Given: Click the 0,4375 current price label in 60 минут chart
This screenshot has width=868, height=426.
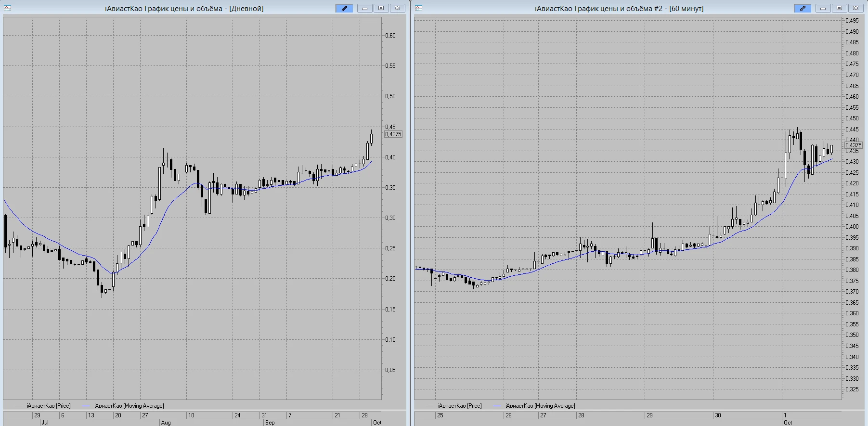Looking at the screenshot, I should (x=854, y=145).
